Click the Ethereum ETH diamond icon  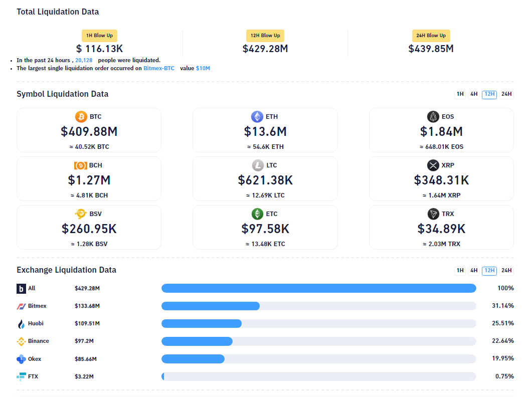(257, 117)
